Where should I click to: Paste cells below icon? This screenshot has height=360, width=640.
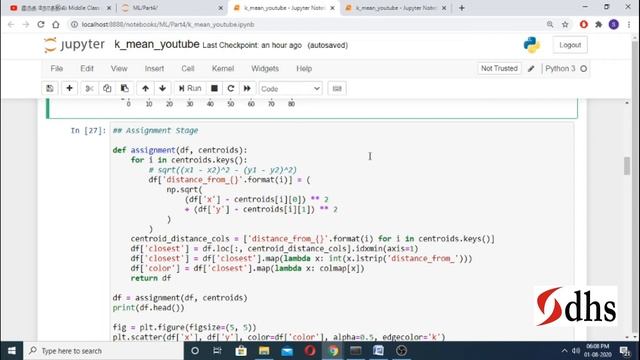[x=124, y=89]
